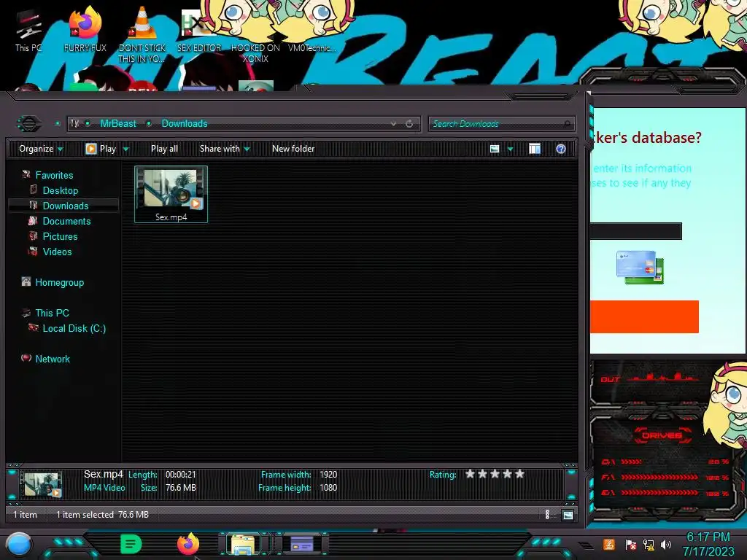Viewport: 747px width, 560px height.
Task: Open the Start orb
Action: (19, 545)
